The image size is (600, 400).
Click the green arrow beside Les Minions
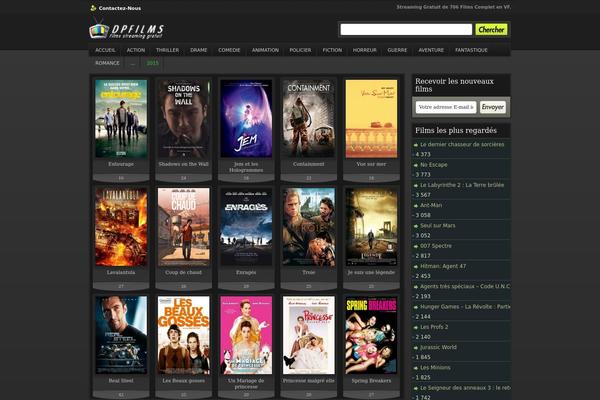tap(416, 368)
